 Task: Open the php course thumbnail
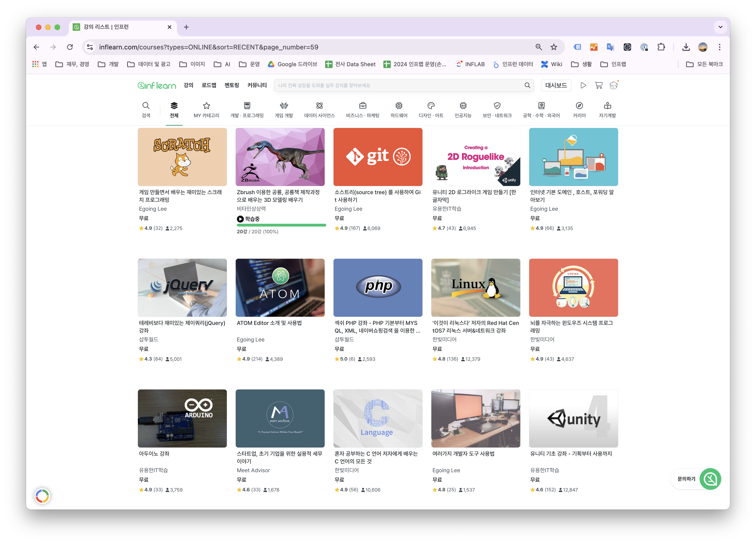point(378,288)
